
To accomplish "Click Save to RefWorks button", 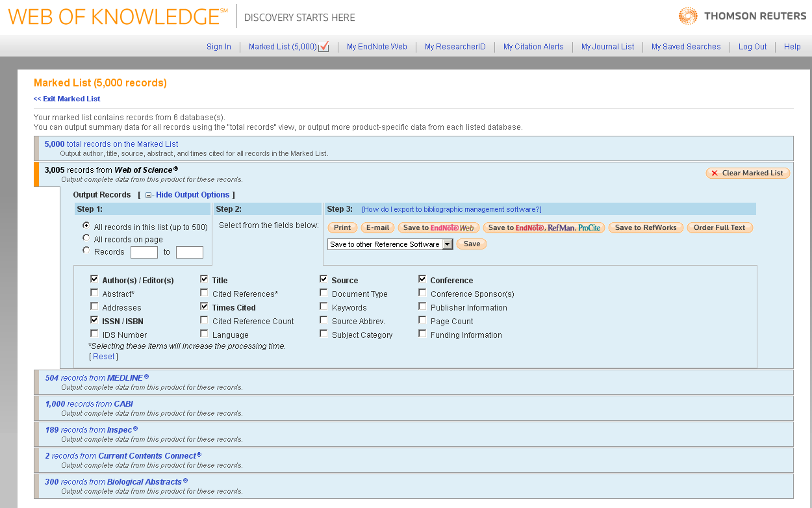I will [x=646, y=227].
